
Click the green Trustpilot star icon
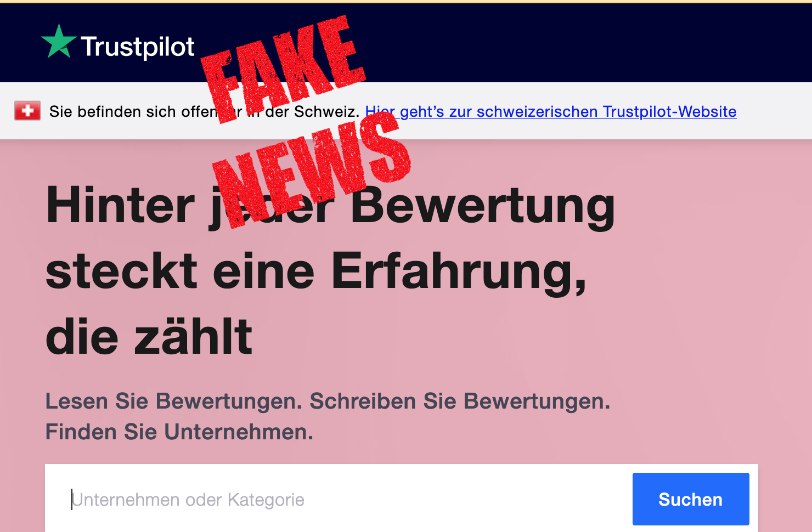pyautogui.click(x=59, y=42)
